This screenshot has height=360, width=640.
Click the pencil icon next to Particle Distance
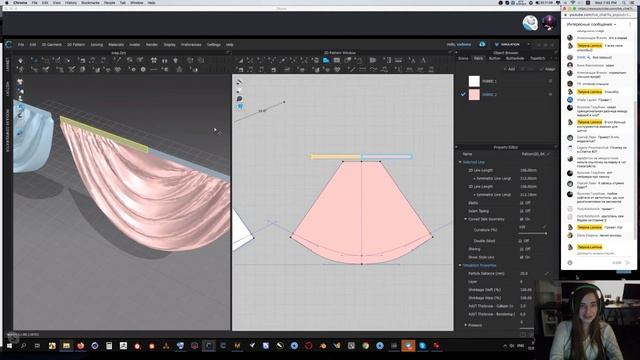547,273
